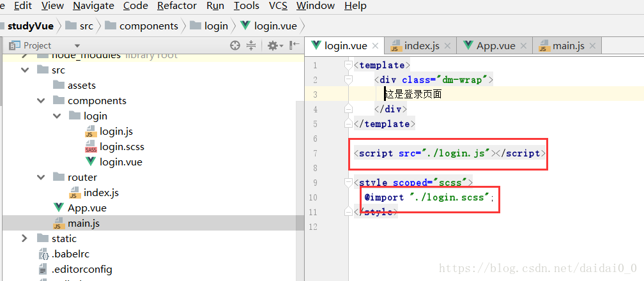
Task: Click login folder breadcrumb in navigation bar
Action: tap(210, 26)
